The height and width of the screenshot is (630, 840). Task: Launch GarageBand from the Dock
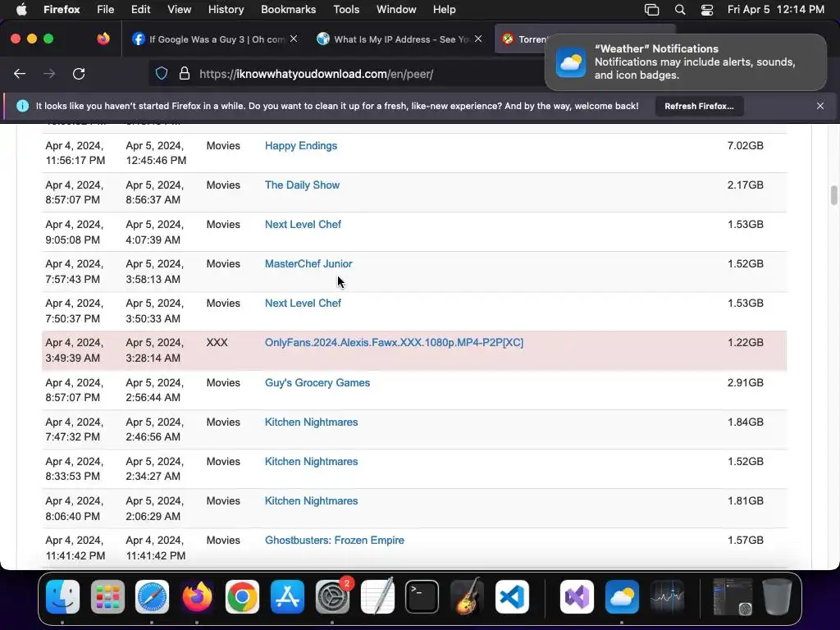coord(467,596)
